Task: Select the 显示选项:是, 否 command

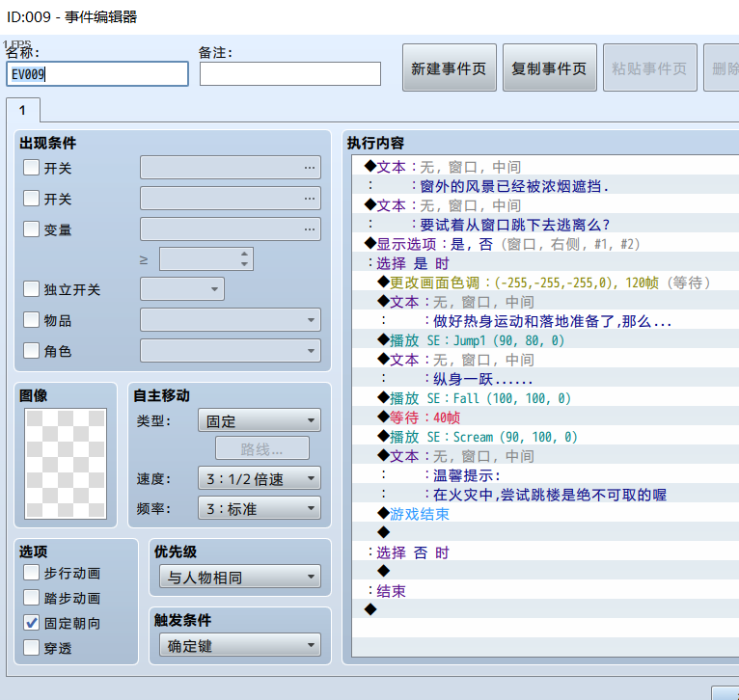Action: (x=545, y=244)
